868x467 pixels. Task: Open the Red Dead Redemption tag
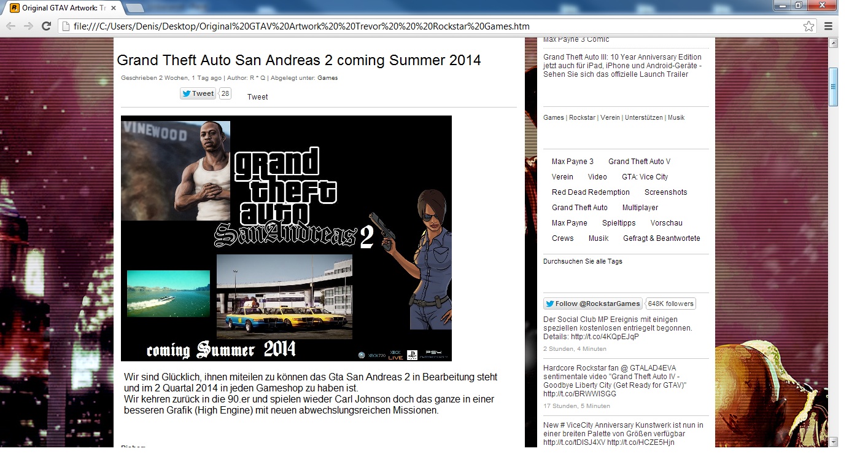(591, 192)
